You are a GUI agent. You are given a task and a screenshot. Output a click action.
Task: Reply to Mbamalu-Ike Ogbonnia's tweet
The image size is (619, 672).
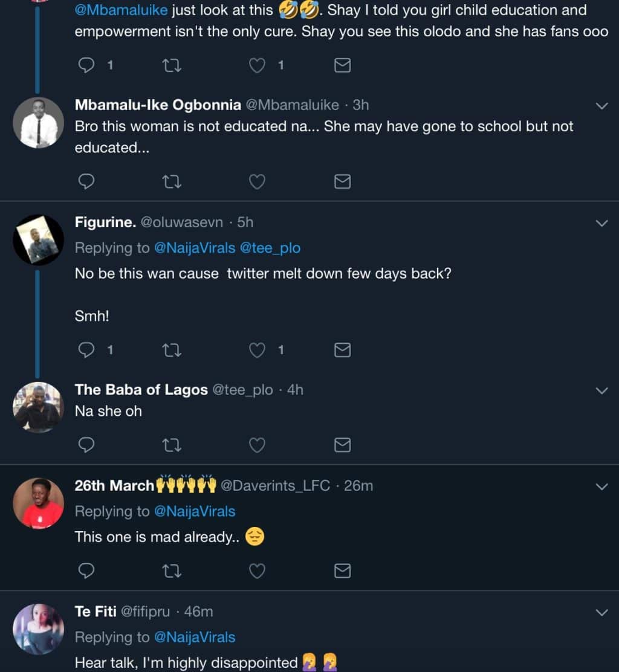(87, 181)
